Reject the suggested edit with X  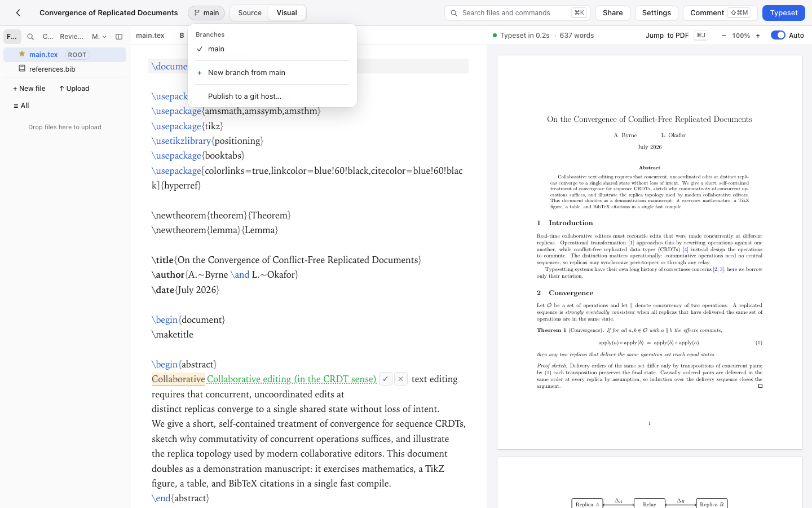[401, 379]
